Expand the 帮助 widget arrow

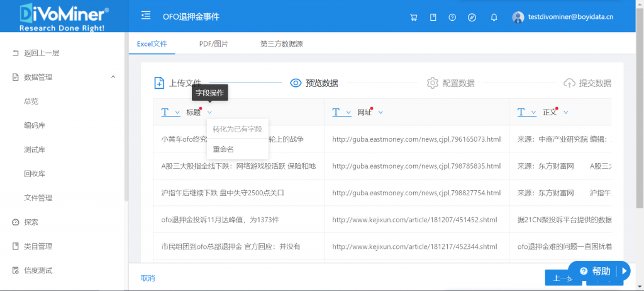(x=625, y=271)
